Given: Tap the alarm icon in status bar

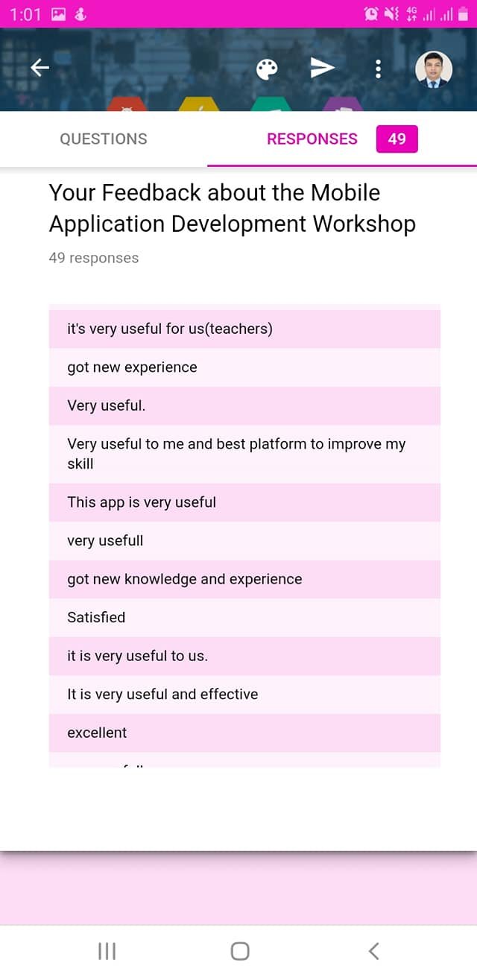Looking at the screenshot, I should pyautogui.click(x=370, y=13).
